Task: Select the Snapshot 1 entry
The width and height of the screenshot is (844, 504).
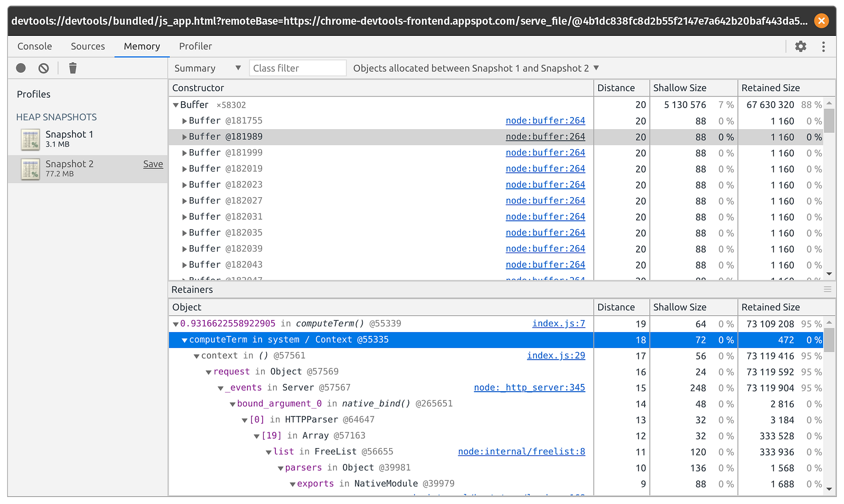Action: 88,140
